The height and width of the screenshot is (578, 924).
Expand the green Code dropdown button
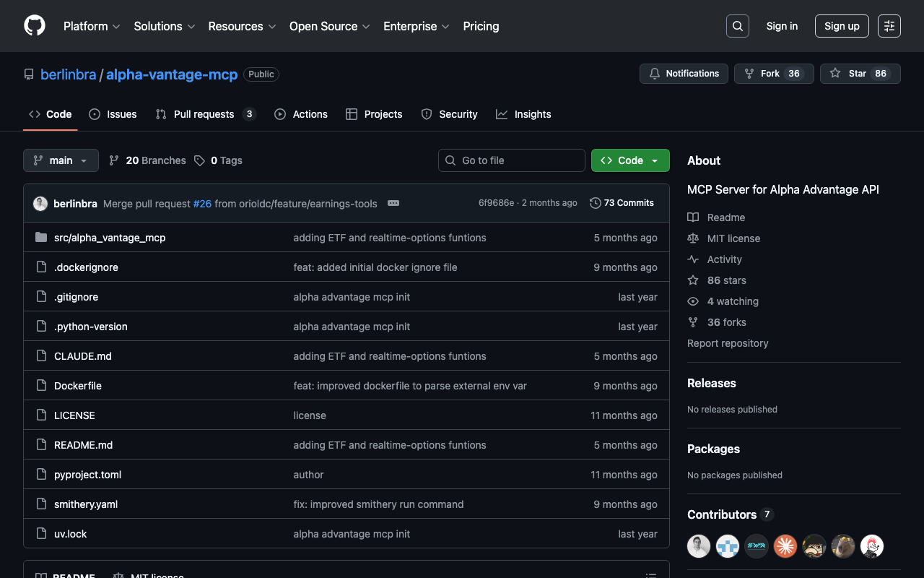(x=630, y=160)
